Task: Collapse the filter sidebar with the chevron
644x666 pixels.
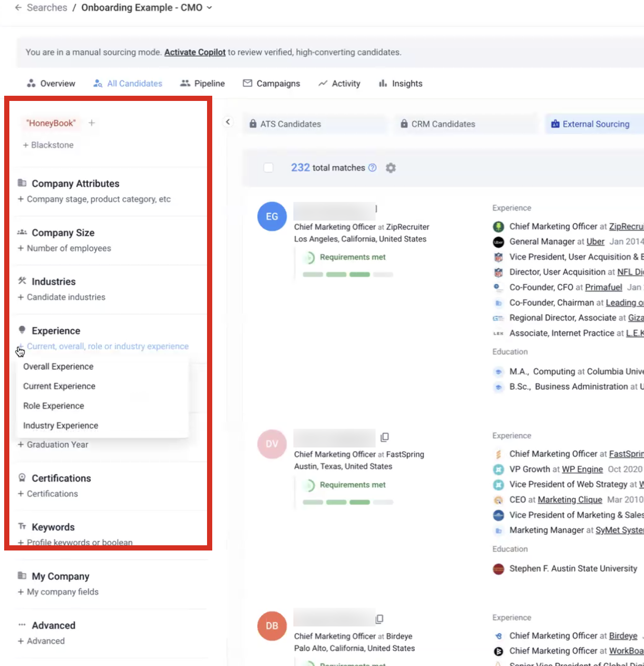Action: (x=228, y=122)
